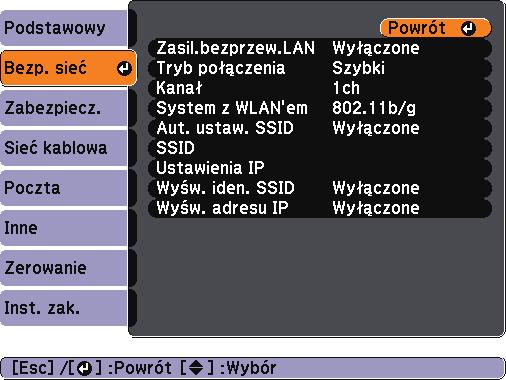Click the enter icon in bottom help bar
506x380 pixels.
pos(85,368)
